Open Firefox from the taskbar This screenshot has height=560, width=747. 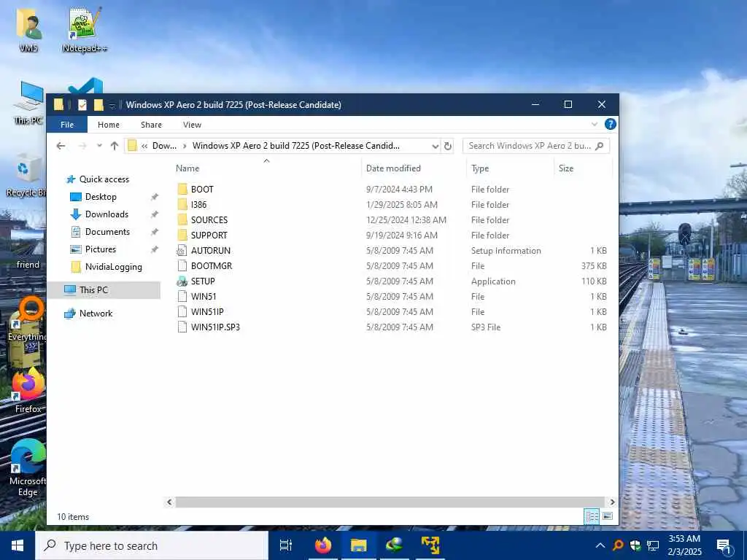point(323,545)
